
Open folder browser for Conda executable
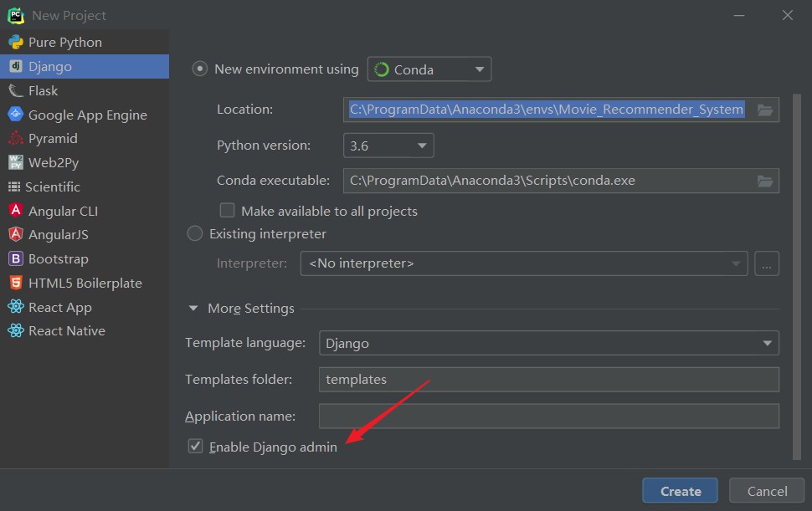point(765,181)
